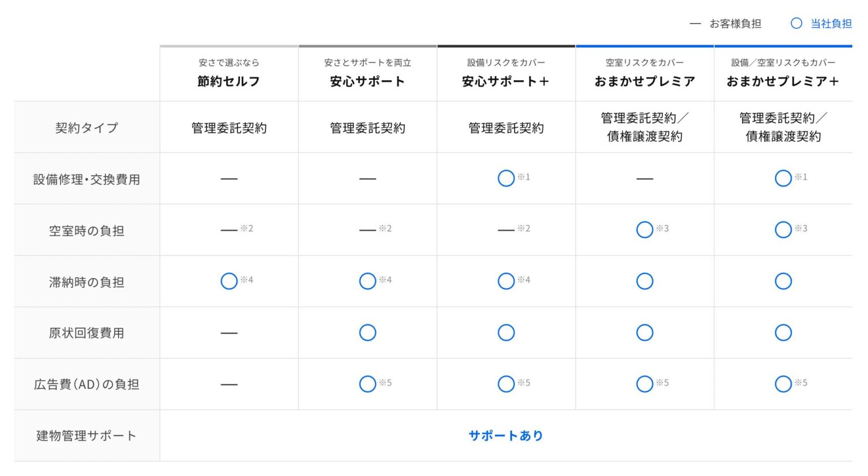Click the お客様負担 dash in the legend
Image resolution: width=868 pixels, height=476 pixels.
695,24
